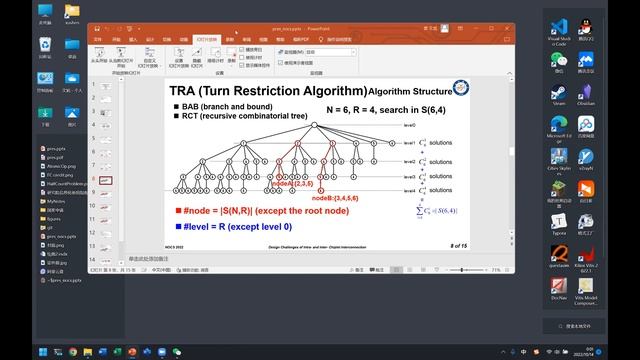640x360 pixels.
Task: Open Chrome from the taskbar
Action: click(x=73, y=352)
